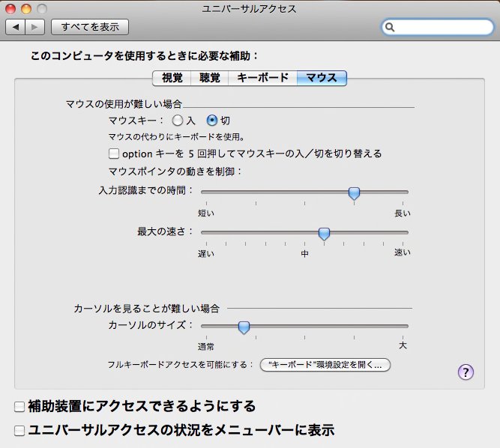Minimize window with yellow button
Screen dimensions: 500x448
pos(26,9)
